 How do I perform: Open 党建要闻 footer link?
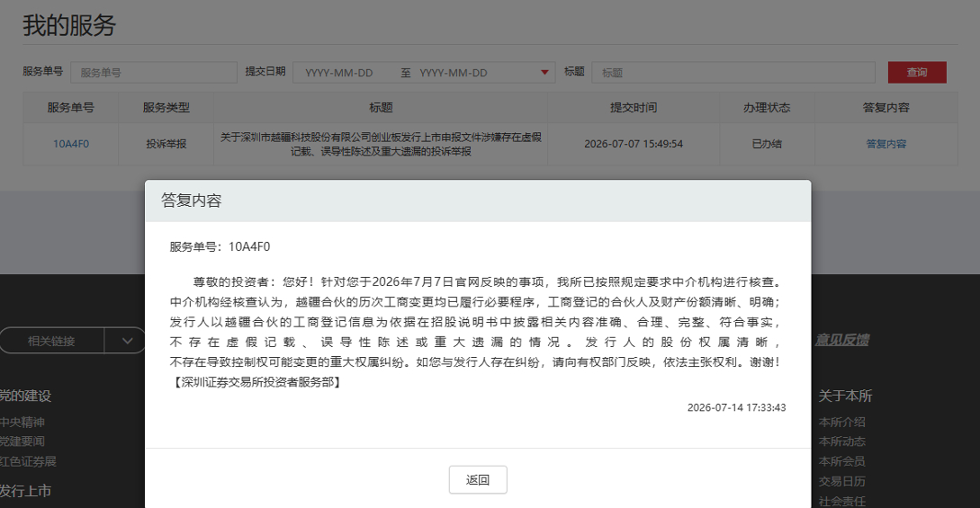[x=22, y=441]
